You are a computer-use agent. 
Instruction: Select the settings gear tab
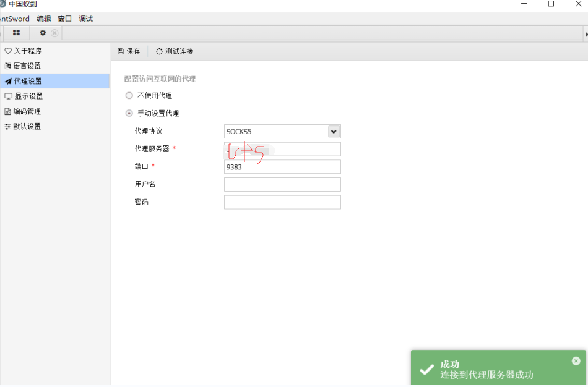pyautogui.click(x=43, y=33)
